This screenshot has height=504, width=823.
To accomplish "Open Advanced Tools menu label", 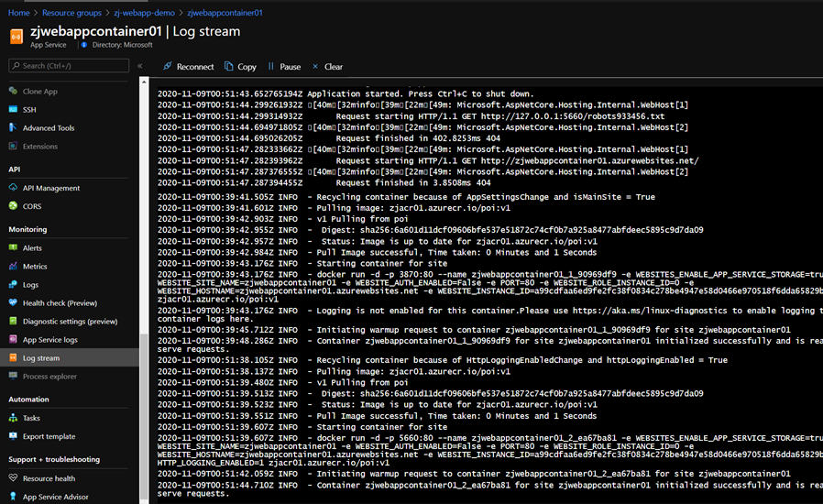I will [x=49, y=128].
